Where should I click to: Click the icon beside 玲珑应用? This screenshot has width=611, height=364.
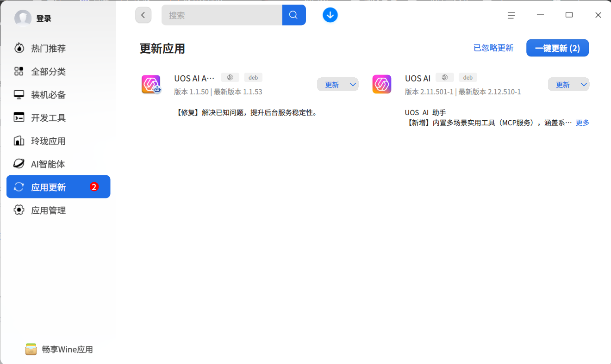(19, 141)
